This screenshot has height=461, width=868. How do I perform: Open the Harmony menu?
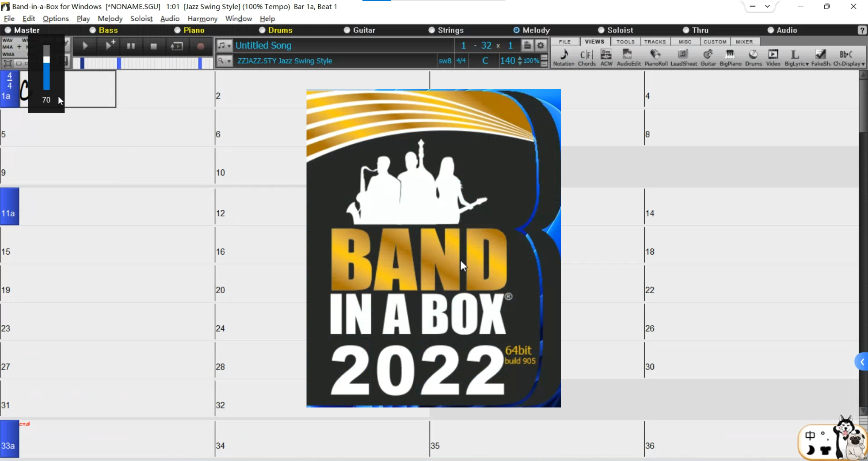[x=202, y=19]
